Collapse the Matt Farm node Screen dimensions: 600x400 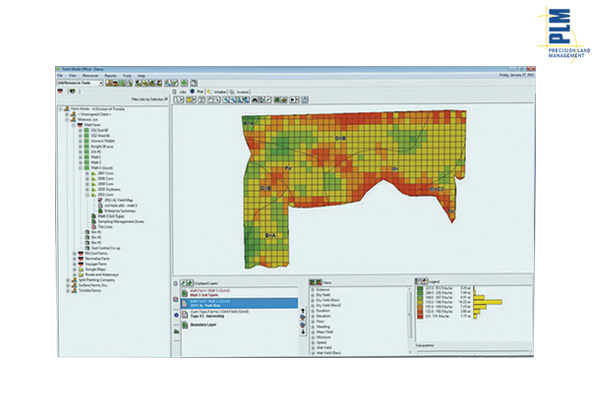coord(74,125)
